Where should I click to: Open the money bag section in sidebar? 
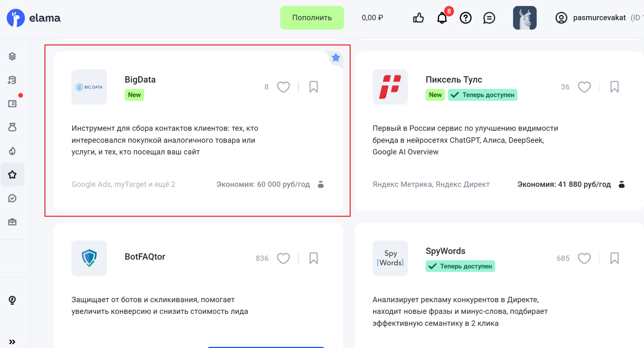pyautogui.click(x=12, y=127)
